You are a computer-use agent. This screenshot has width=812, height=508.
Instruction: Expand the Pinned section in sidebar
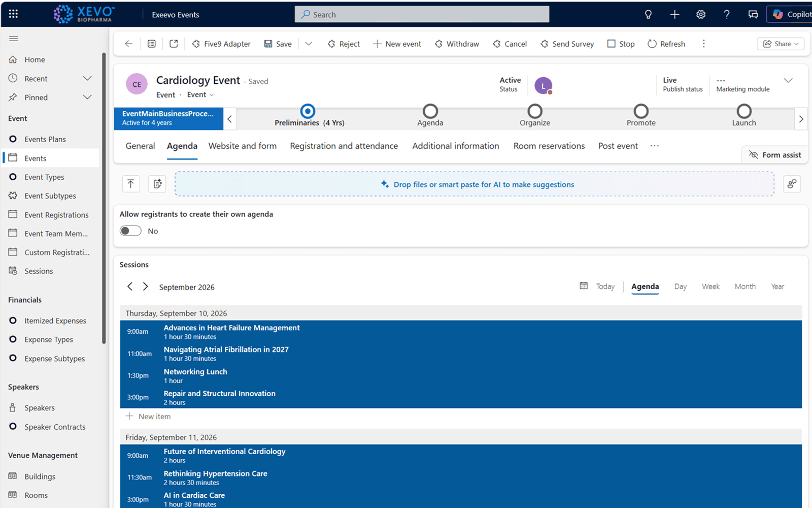coord(87,97)
